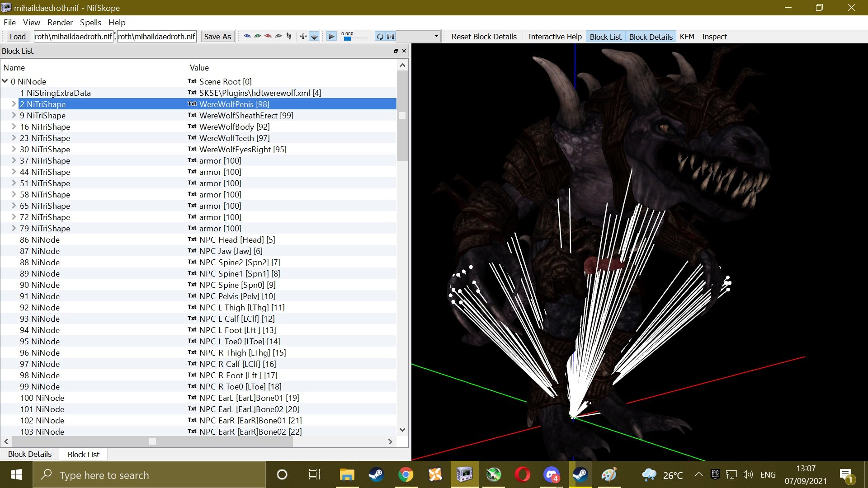Open the Windows Start menu
The height and width of the screenshot is (488, 868).
(x=16, y=475)
